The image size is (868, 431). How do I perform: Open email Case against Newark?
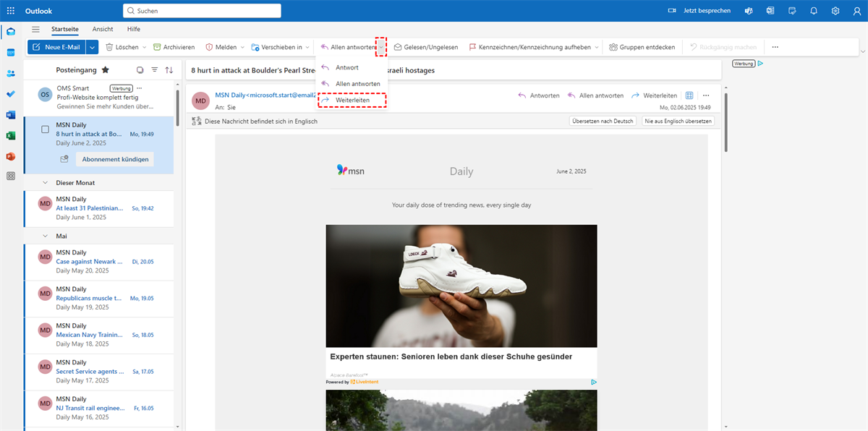(98, 262)
